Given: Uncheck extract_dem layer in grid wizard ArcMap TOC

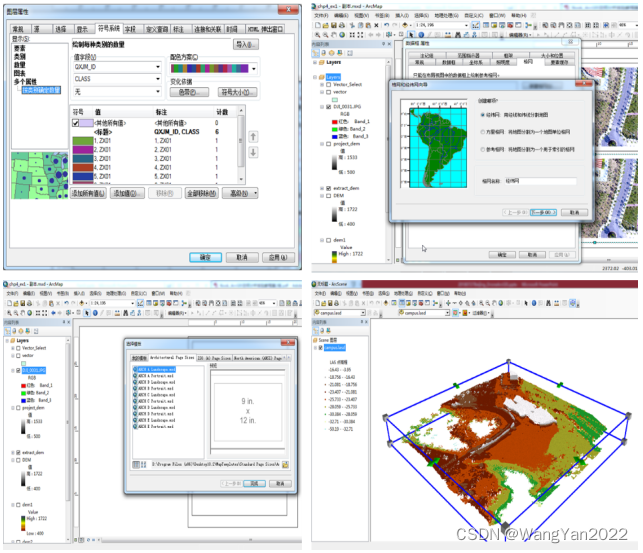Looking at the screenshot, I should point(328,188).
